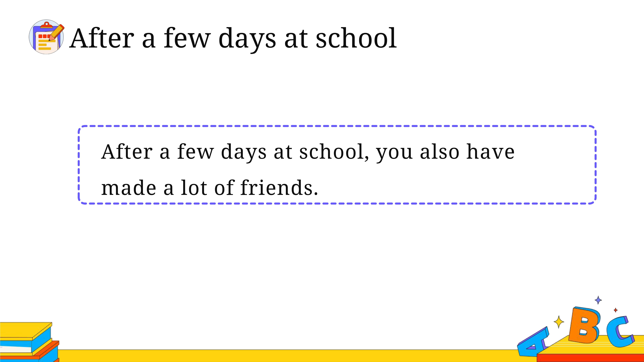The height and width of the screenshot is (362, 644).
Task: Click the red platform beneath the ABC letters
Action: coord(590,358)
